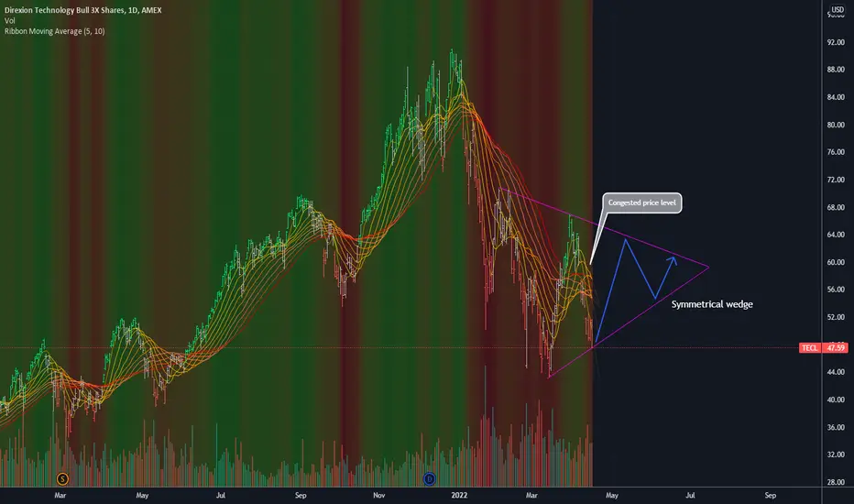The height and width of the screenshot is (504, 854).
Task: Click the Vol indicator label
Action: (10, 21)
